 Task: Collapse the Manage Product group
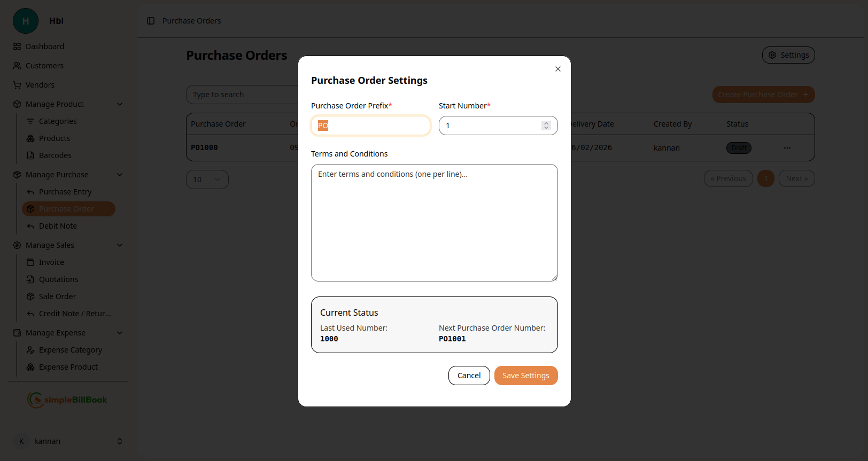[x=120, y=104]
